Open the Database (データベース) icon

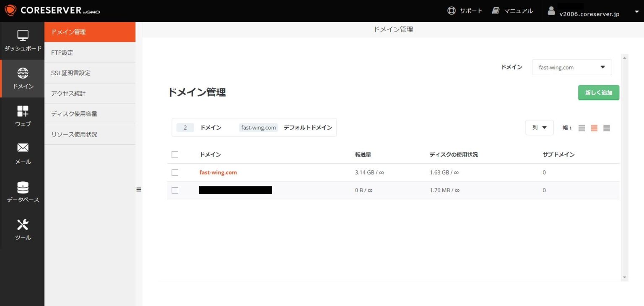pyautogui.click(x=23, y=187)
